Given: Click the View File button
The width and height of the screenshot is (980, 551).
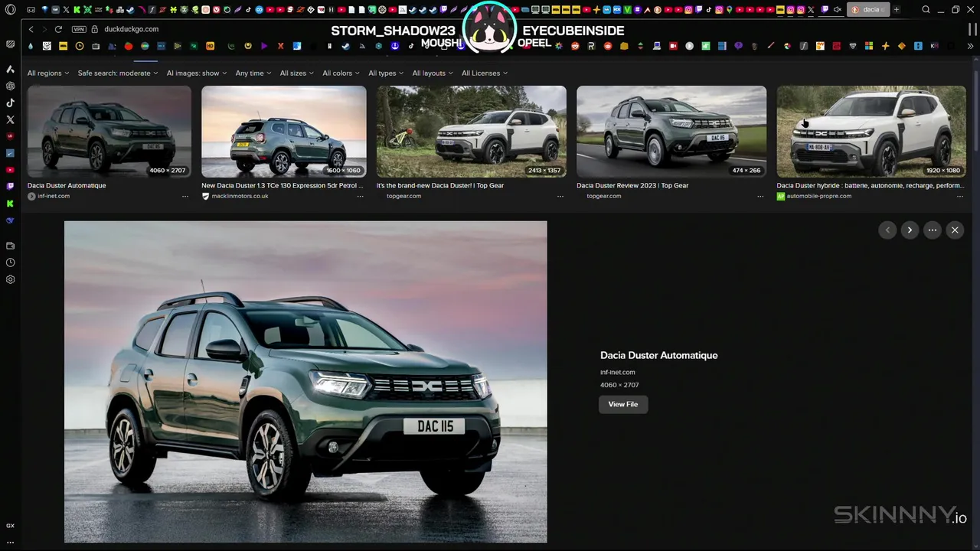Looking at the screenshot, I should pos(623,404).
